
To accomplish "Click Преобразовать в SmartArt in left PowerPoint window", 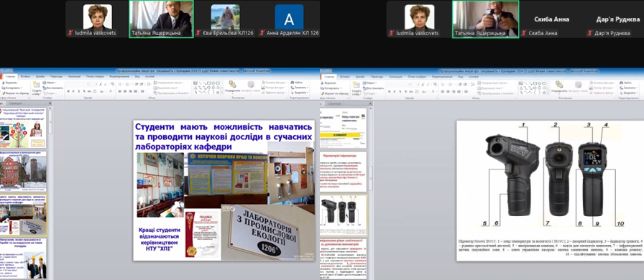I will (x=172, y=93).
